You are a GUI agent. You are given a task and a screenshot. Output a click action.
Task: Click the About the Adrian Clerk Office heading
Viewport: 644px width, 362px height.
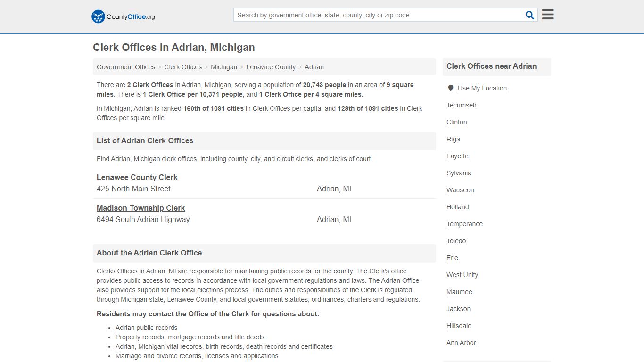click(149, 253)
